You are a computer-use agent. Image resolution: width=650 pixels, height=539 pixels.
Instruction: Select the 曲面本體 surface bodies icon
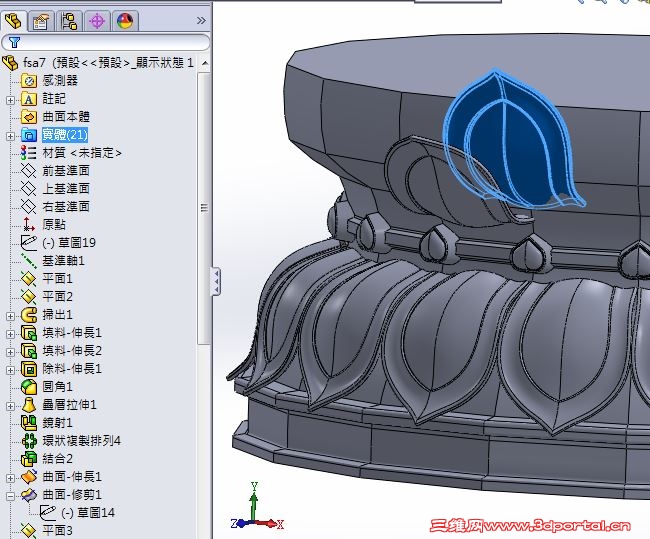pyautogui.click(x=29, y=117)
